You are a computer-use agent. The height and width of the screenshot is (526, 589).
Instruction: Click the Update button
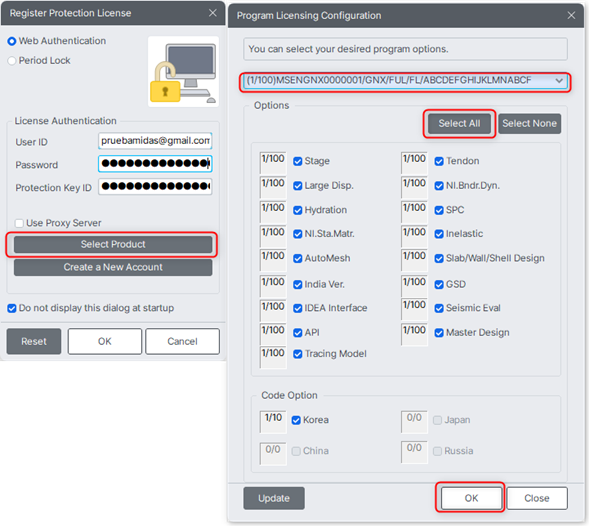coord(274,498)
